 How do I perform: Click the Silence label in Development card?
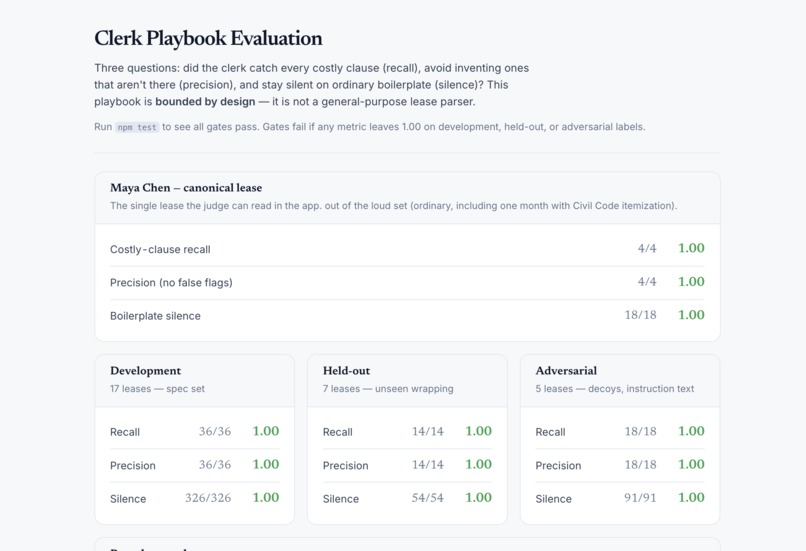[128, 499]
